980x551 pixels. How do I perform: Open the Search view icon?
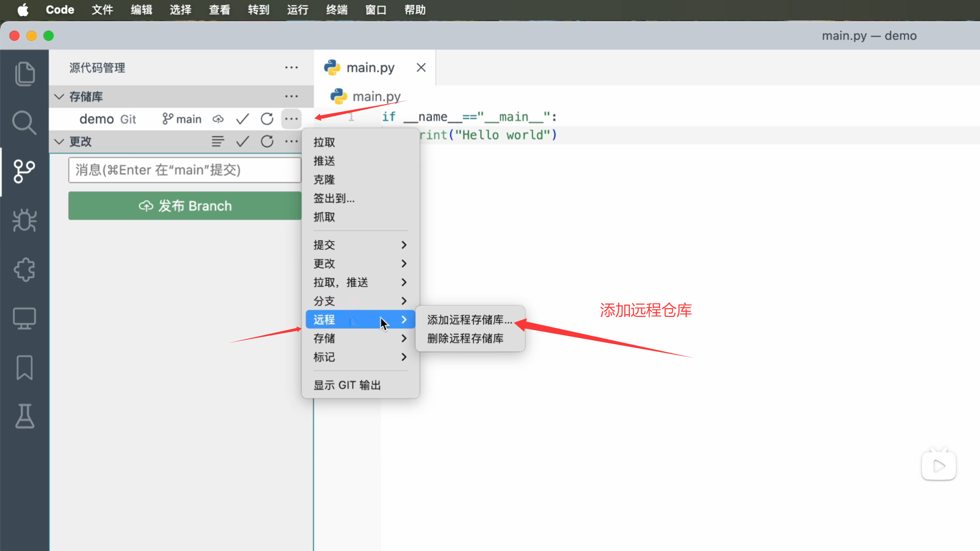[x=24, y=123]
